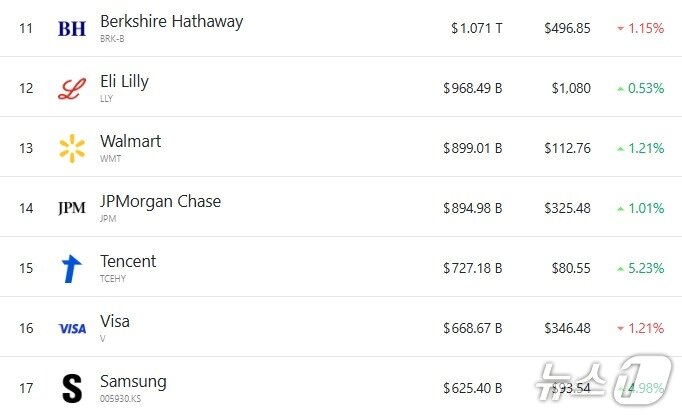Click the Walmart spark logo
The width and height of the screenshot is (682, 415).
pyautogui.click(x=72, y=148)
